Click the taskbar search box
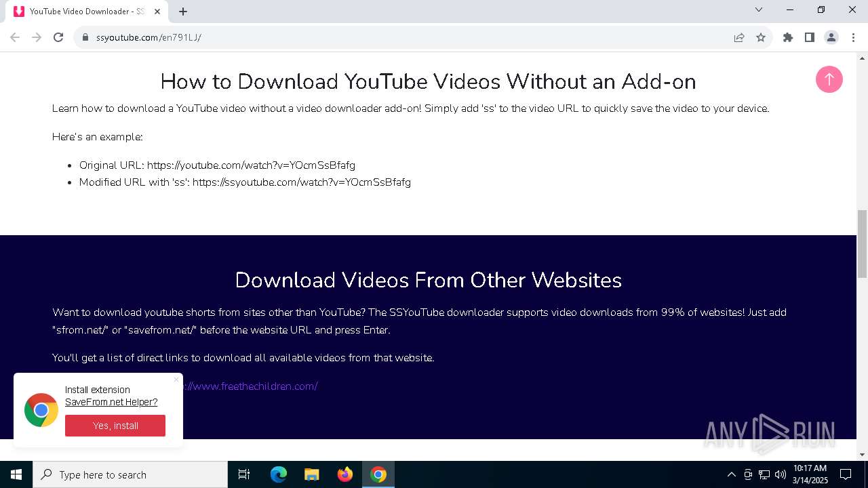This screenshot has width=868, height=488. [130, 474]
